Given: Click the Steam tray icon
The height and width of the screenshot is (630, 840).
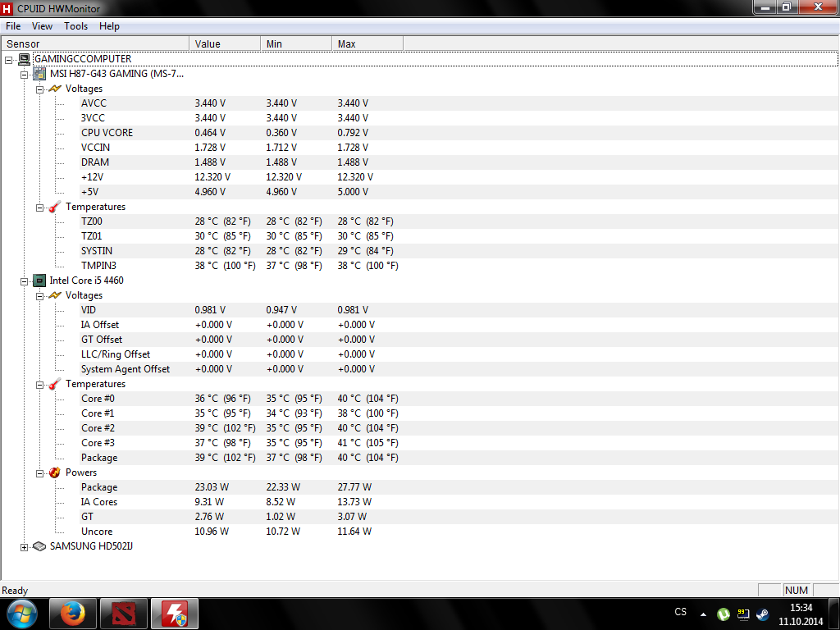Looking at the screenshot, I should coord(762,614).
